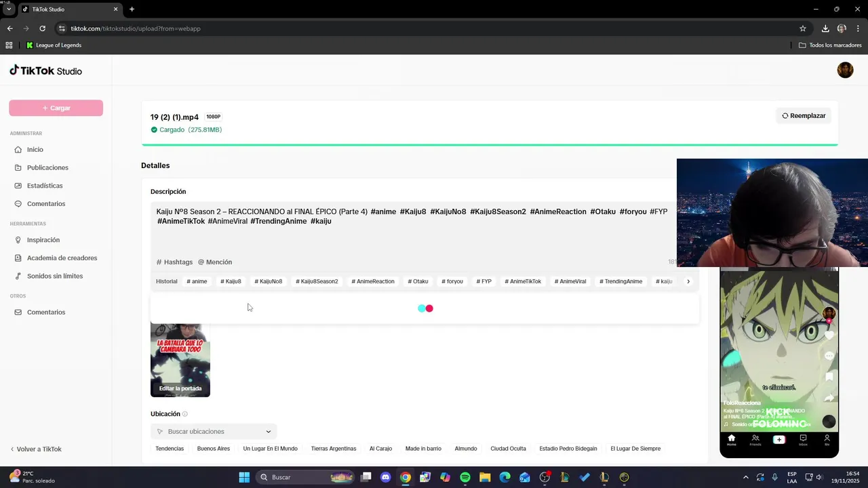Choose the Made in barrio chip
Viewport: 868px width, 488px height.
coord(423,449)
